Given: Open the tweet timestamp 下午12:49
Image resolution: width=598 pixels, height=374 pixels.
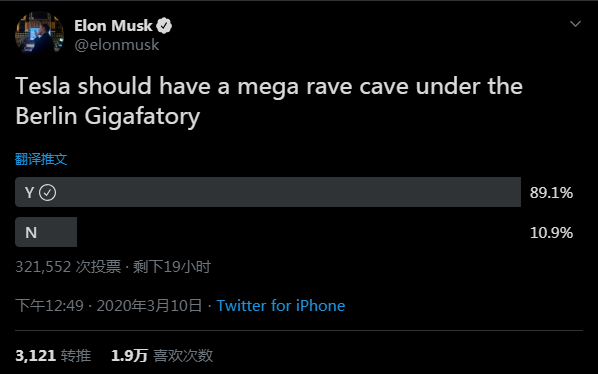Looking at the screenshot, I should tap(49, 306).
